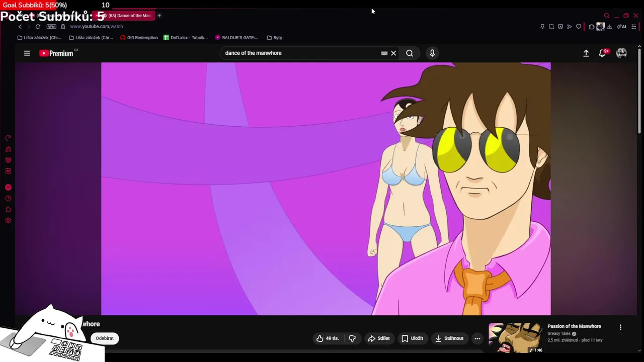Dislike the video with thumbs-down
Viewport: 644px width, 362px height.
tap(352, 338)
